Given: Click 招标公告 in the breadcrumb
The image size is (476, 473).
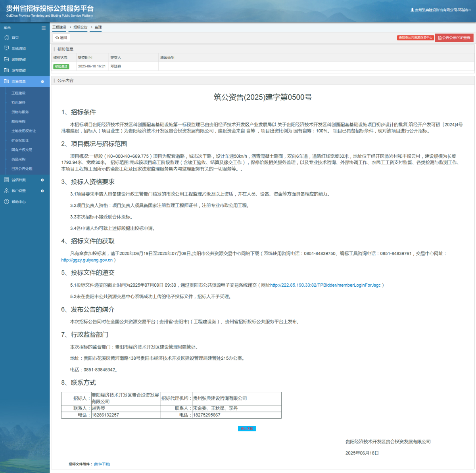Looking at the screenshot, I should coord(81,27).
